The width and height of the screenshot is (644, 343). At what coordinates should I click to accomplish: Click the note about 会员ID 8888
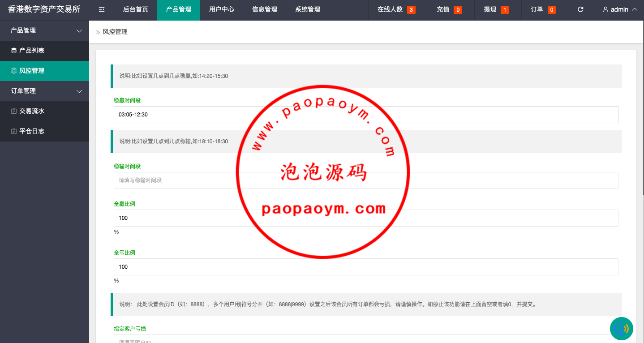click(x=366, y=304)
